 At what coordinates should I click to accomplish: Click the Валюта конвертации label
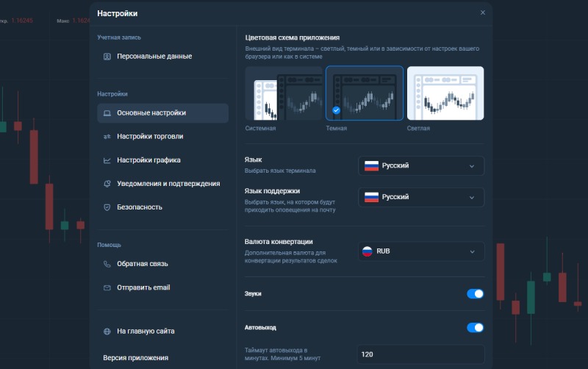(279, 242)
